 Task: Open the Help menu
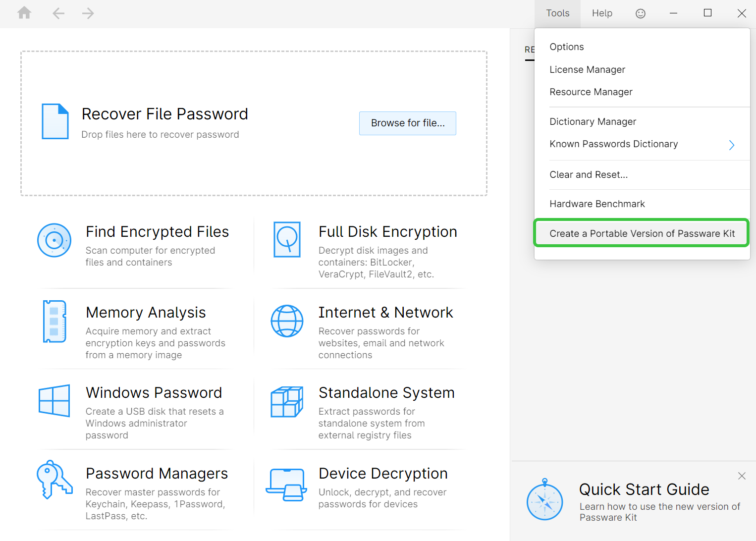pos(602,13)
